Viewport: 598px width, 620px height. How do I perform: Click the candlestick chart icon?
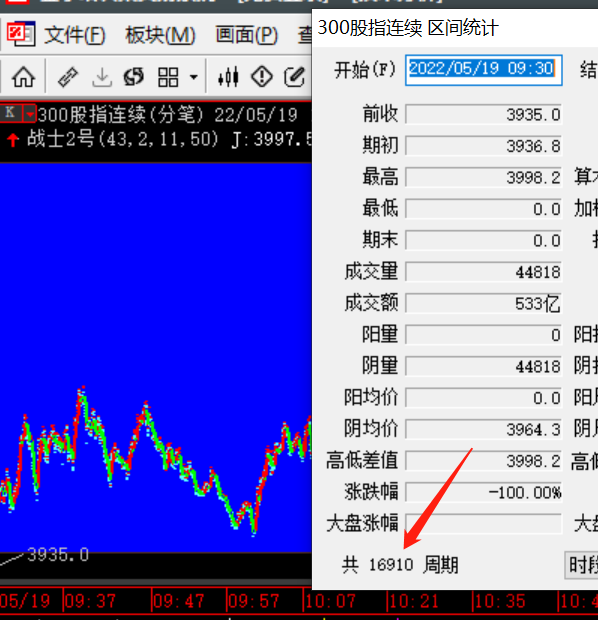pyautogui.click(x=228, y=77)
